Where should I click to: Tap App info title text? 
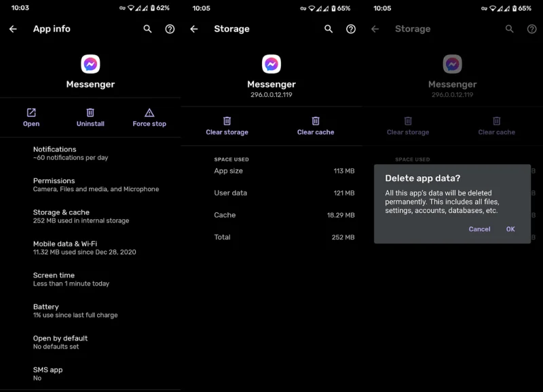[52, 29]
